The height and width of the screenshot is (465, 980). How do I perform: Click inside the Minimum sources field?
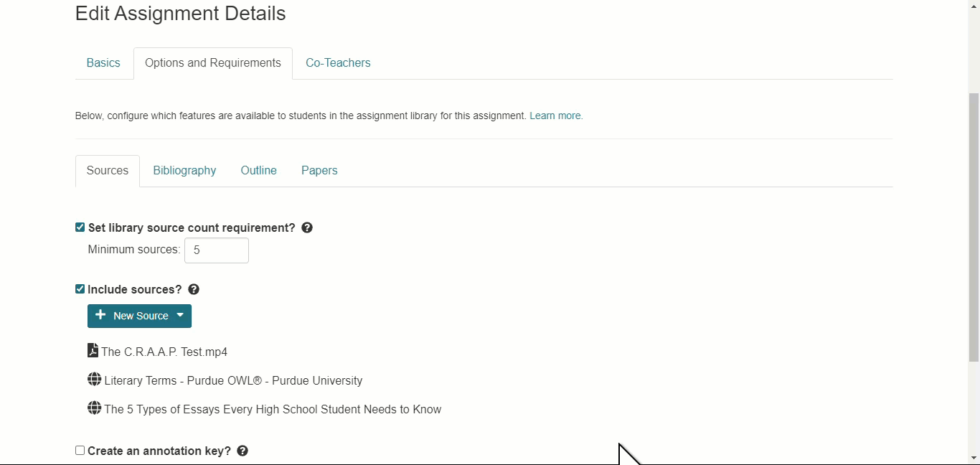click(x=216, y=250)
